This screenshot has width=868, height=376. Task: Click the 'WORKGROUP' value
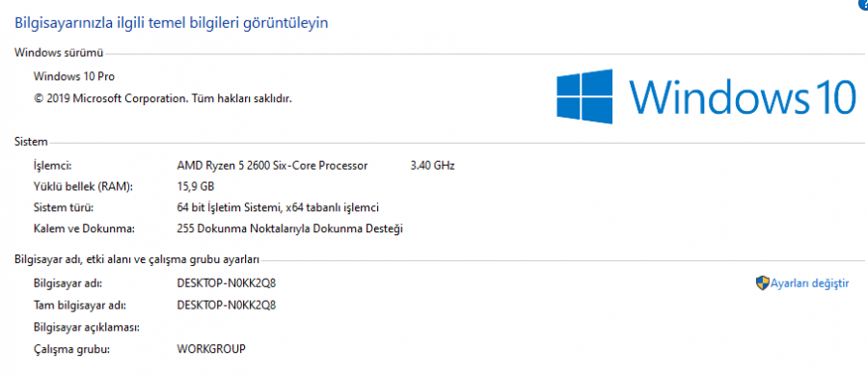[211, 349]
